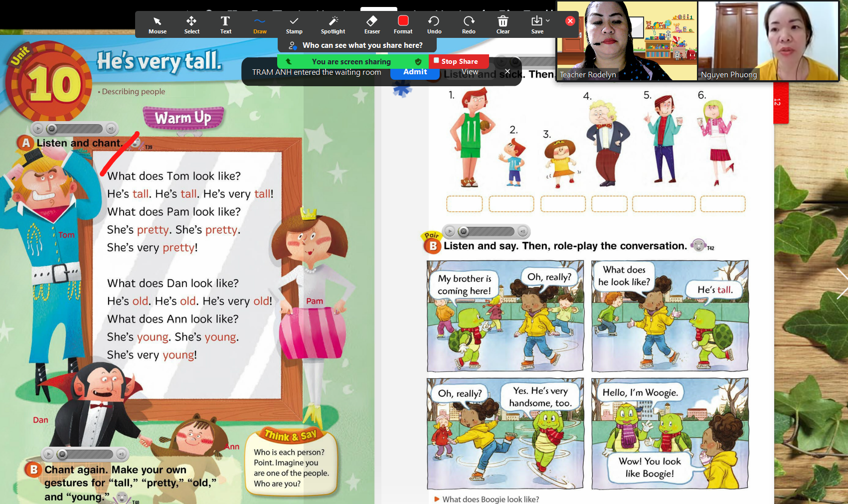Close the annotation toolbar
848x504 pixels.
coord(570,21)
